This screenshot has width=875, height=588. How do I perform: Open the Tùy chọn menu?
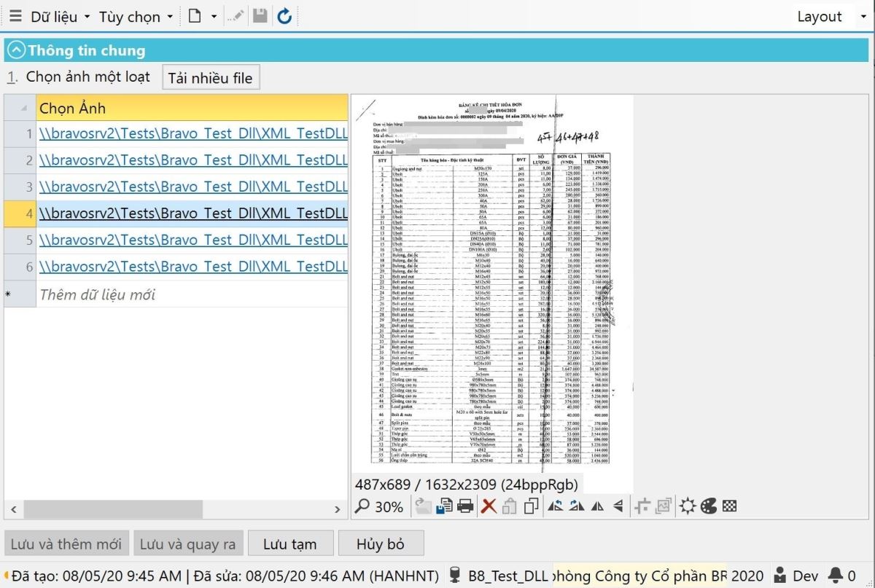136,16
